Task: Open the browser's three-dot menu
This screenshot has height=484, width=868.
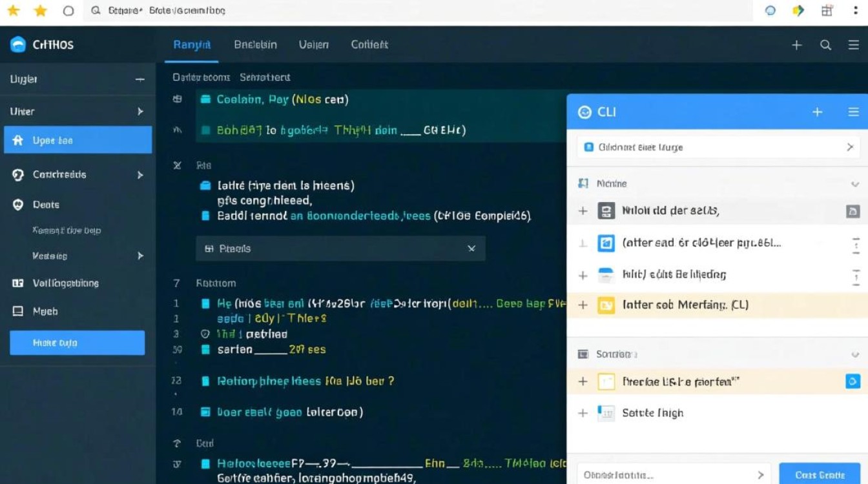Action: 854,11
